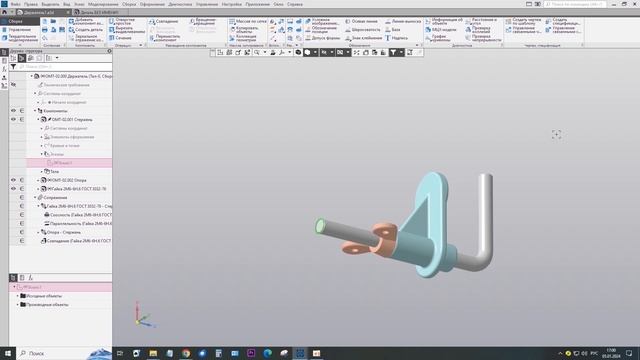Toggle include marker on Опора component row

(x=22, y=180)
